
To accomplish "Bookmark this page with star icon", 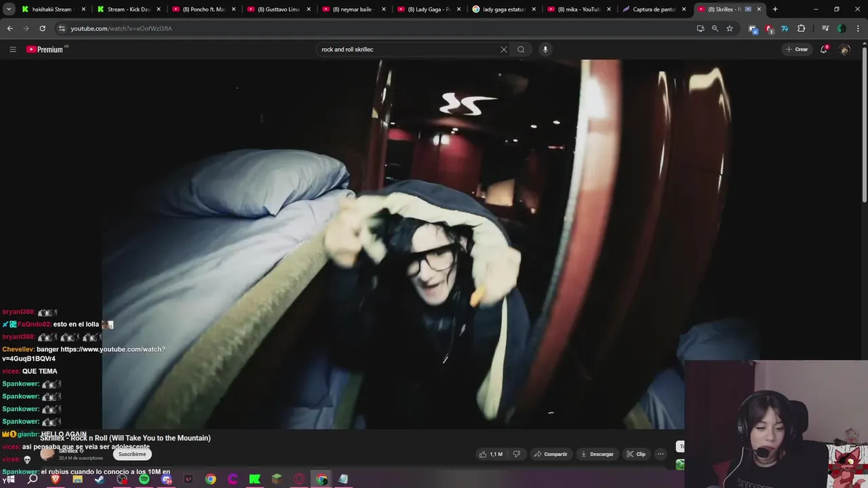I will tap(730, 28).
